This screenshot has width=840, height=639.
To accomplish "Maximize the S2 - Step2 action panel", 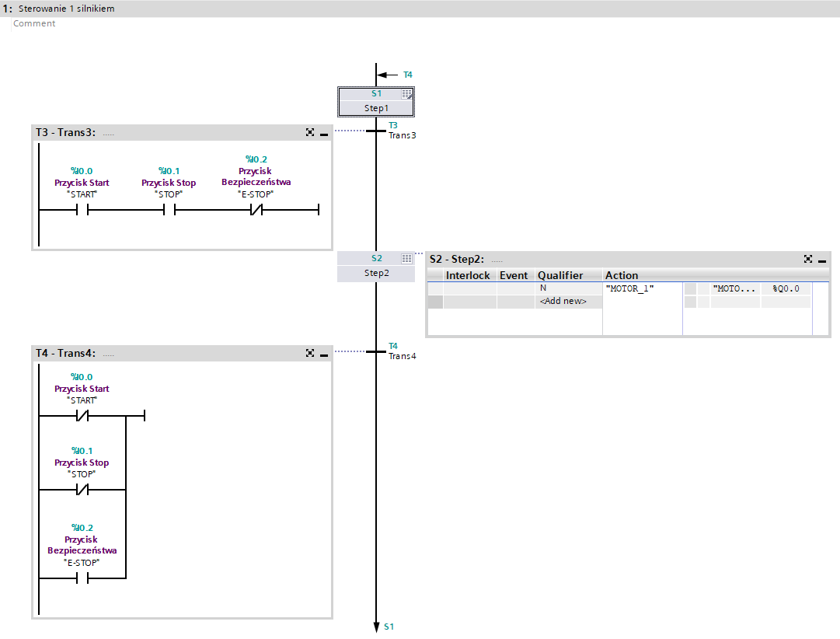I will click(808, 259).
